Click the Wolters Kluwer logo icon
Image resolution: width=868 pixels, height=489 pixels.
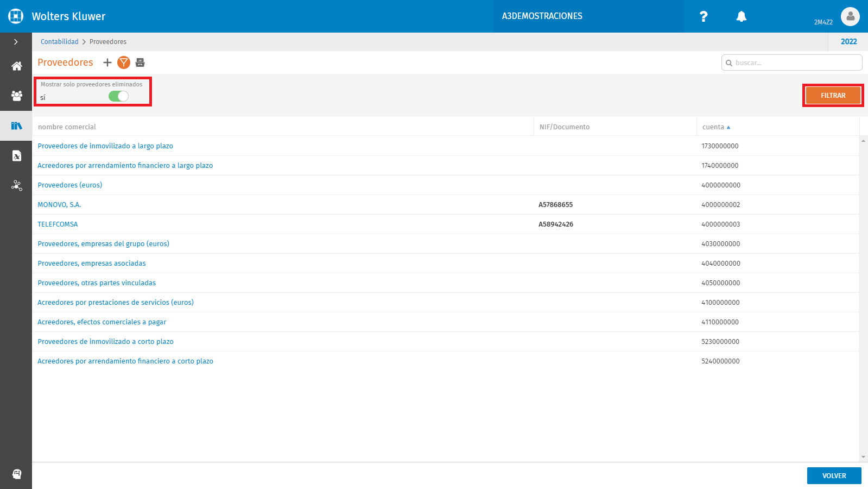[x=16, y=16]
